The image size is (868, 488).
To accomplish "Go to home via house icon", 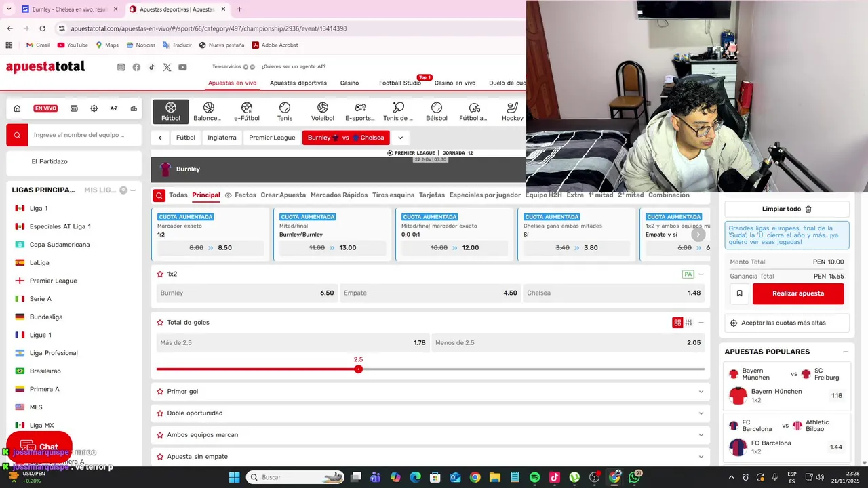I will (x=17, y=108).
